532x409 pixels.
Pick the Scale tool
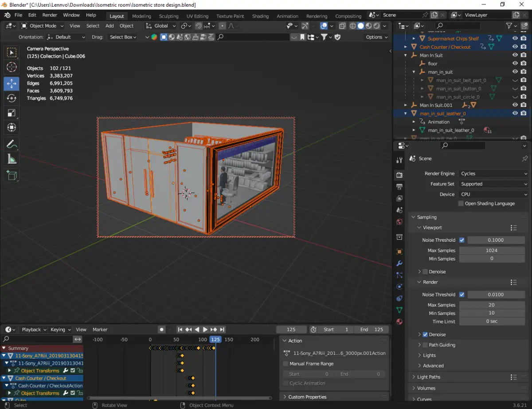pyautogui.click(x=12, y=113)
